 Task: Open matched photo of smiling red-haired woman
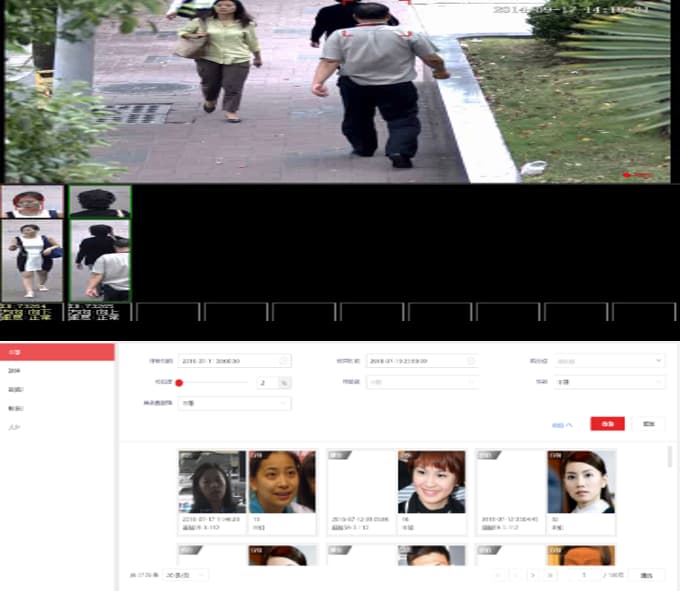432,482
